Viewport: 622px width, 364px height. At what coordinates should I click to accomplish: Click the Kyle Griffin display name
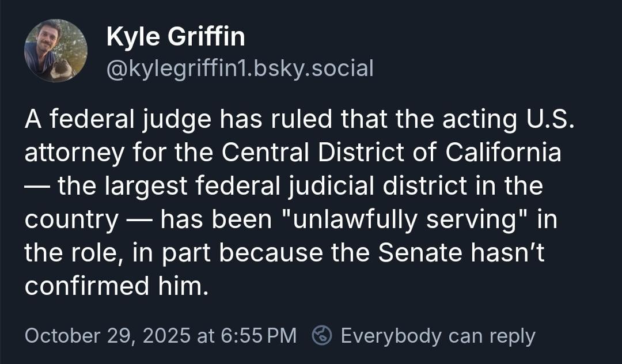pyautogui.click(x=176, y=37)
